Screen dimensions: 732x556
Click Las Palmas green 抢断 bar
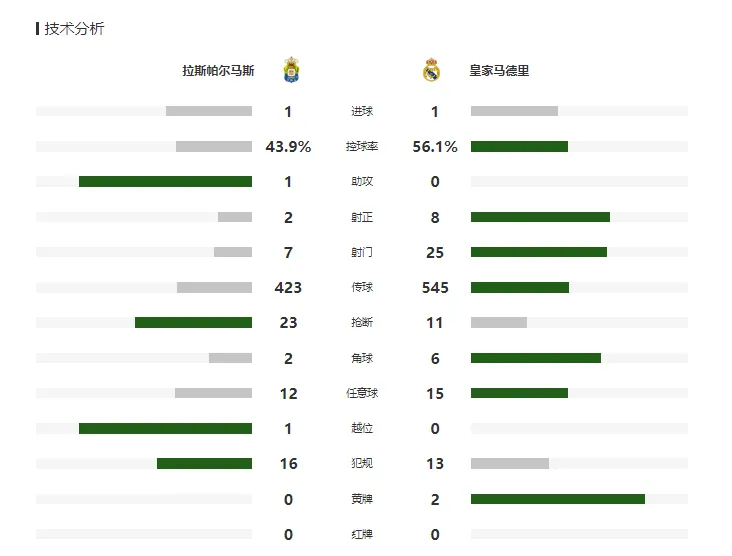[193, 323]
